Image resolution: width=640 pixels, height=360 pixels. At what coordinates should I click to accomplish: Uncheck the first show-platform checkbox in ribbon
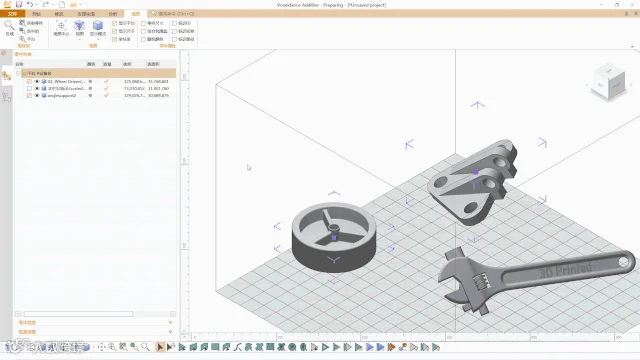pos(114,23)
